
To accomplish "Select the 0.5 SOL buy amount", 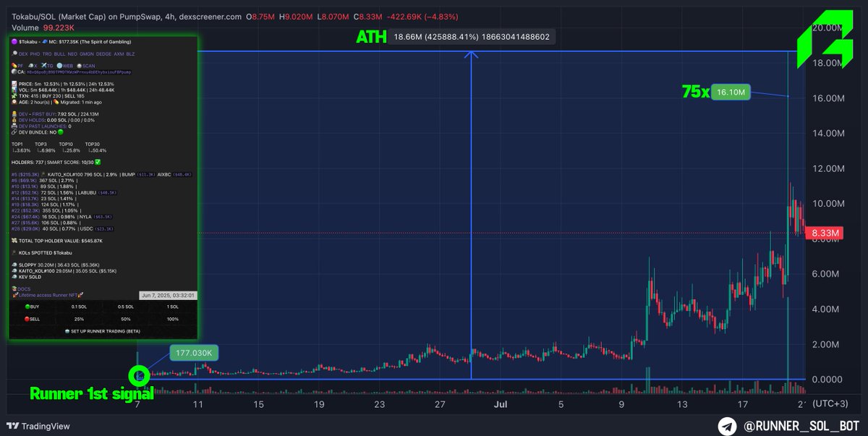I will [x=126, y=307].
